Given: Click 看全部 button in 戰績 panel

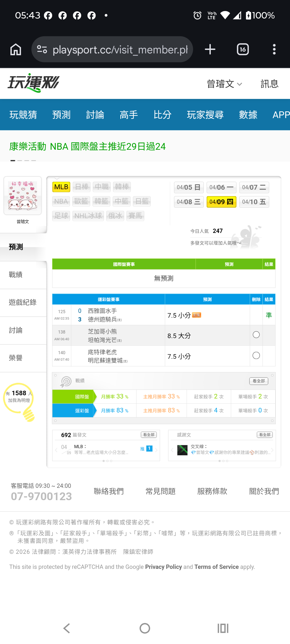Looking at the screenshot, I should [259, 381].
